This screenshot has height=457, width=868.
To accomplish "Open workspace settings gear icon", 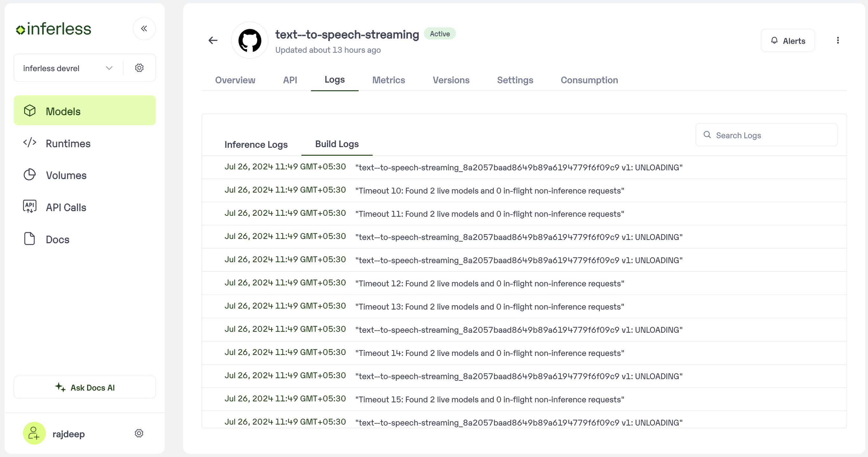I will [x=139, y=68].
